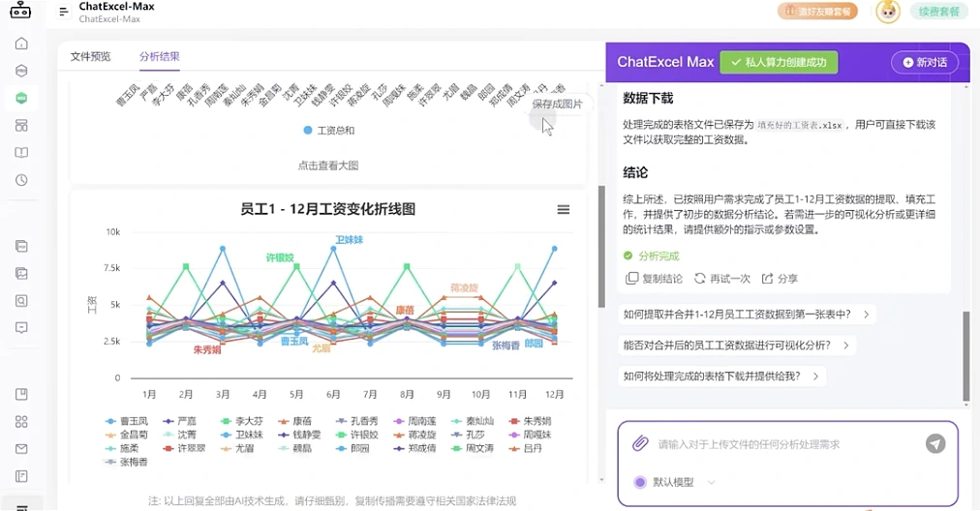Click the bookmark square sidebar icon

tap(21, 394)
